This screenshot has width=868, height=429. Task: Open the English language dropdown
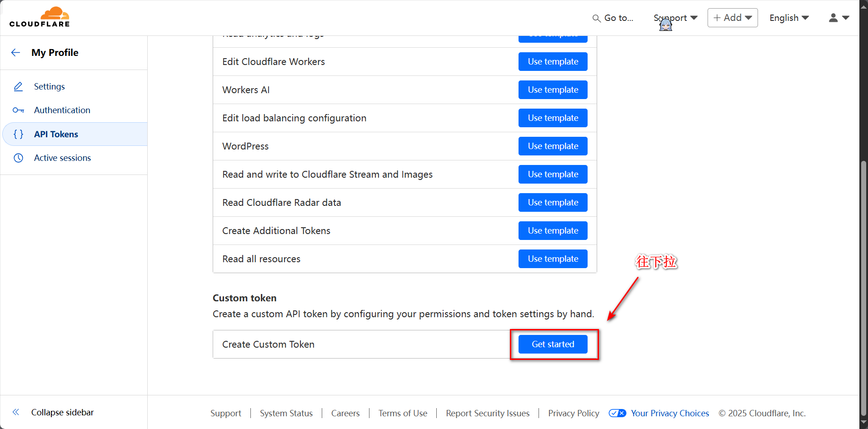pos(789,18)
